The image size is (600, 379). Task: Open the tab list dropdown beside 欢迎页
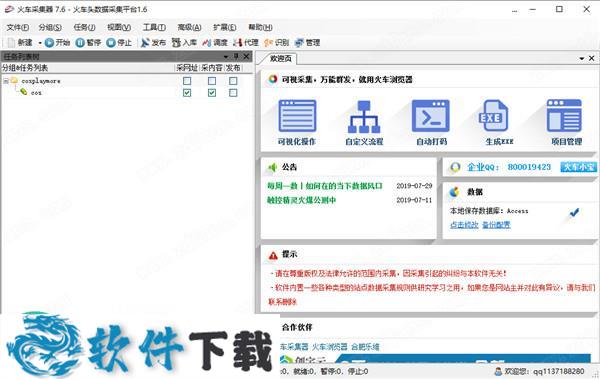[582, 58]
